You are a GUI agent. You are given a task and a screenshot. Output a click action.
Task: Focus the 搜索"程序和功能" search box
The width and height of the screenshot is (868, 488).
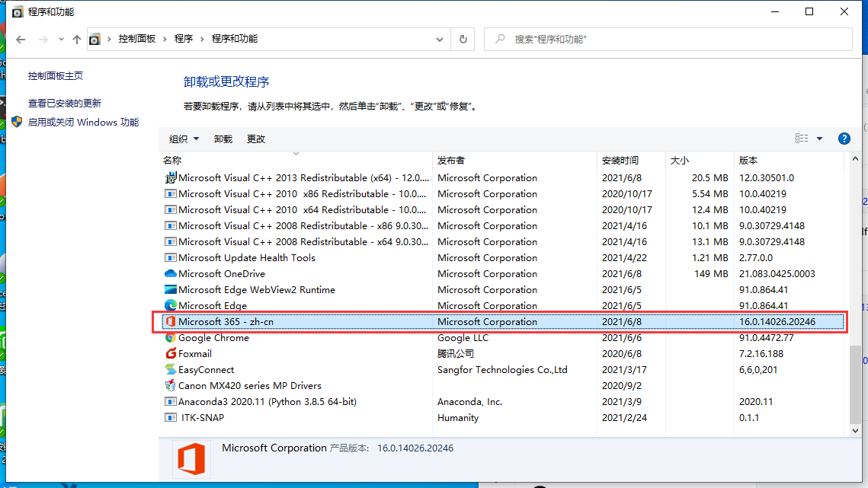pyautogui.click(x=668, y=40)
